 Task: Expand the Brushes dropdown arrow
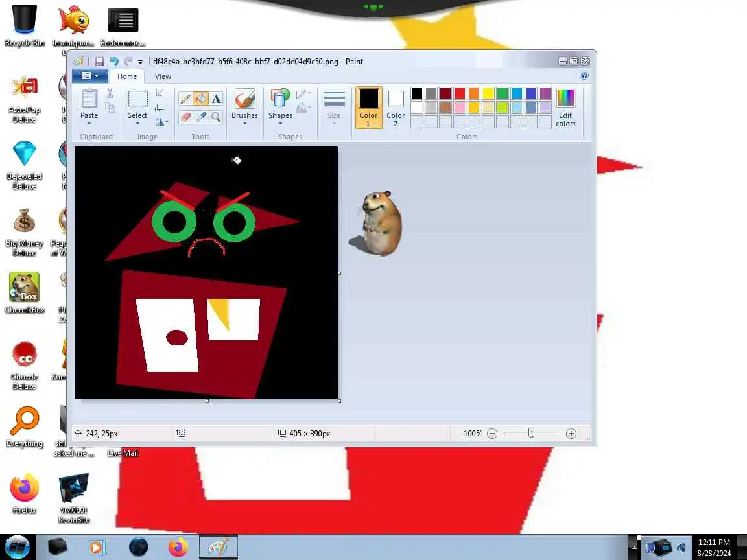(x=244, y=123)
